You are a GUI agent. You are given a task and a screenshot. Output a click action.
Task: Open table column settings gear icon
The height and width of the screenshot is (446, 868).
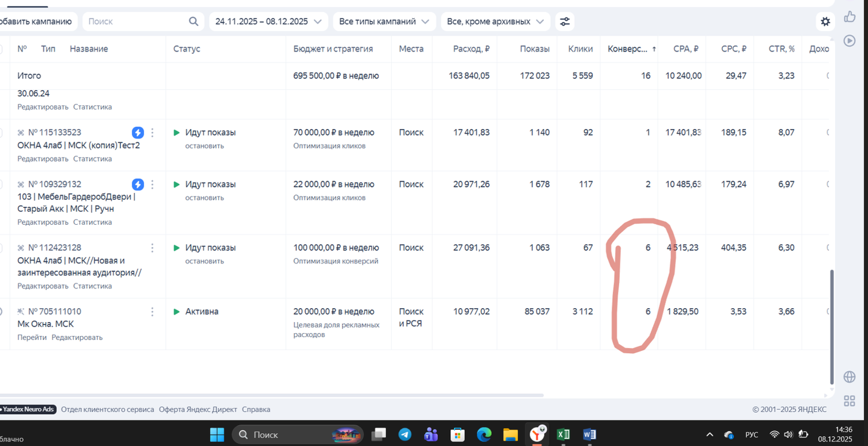(825, 21)
